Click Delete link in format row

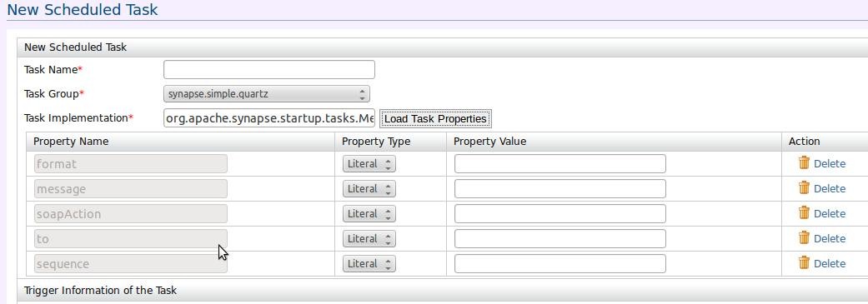pos(830,163)
